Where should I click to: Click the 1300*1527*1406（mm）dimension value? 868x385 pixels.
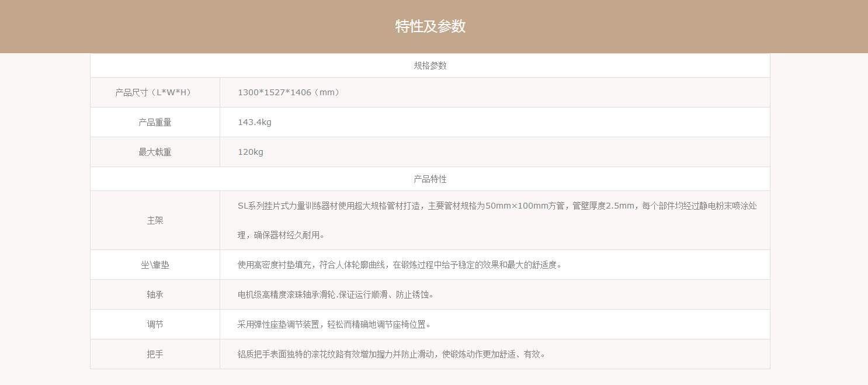tap(289, 92)
